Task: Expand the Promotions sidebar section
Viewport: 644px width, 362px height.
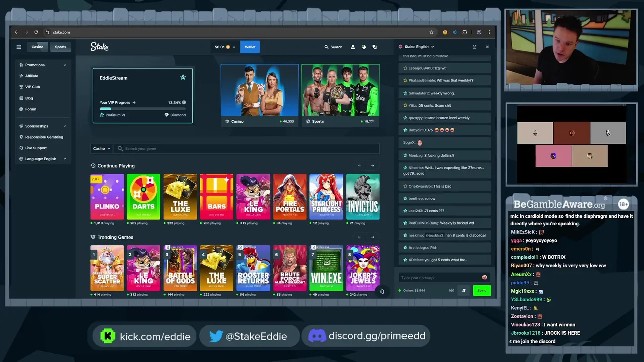Action: (42, 65)
